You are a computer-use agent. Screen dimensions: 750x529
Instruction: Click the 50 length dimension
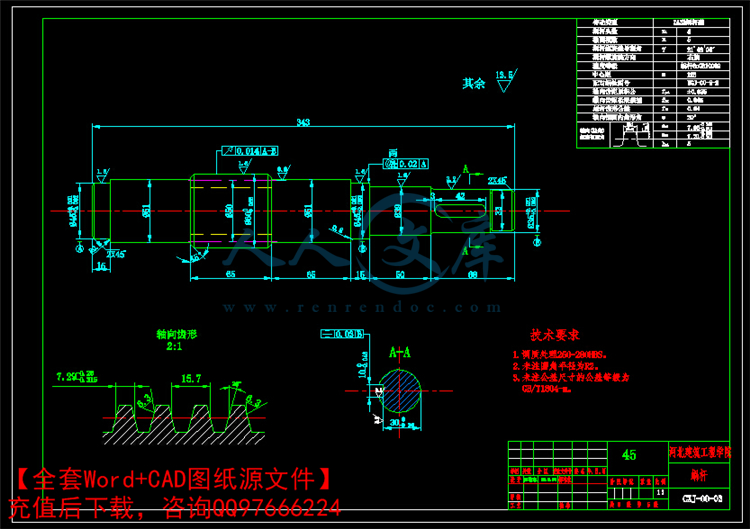click(x=400, y=275)
